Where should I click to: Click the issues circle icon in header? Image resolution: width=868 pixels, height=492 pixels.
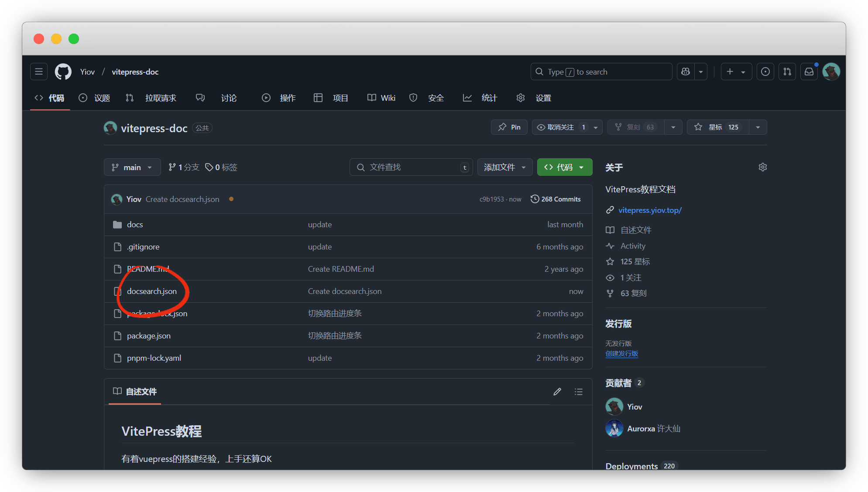(x=765, y=72)
